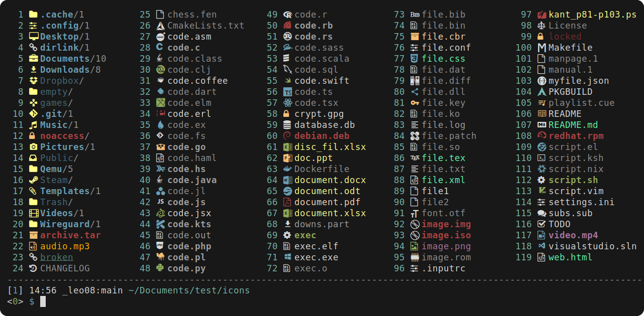
Task: Click the font.otf file name
Action: [444, 214]
